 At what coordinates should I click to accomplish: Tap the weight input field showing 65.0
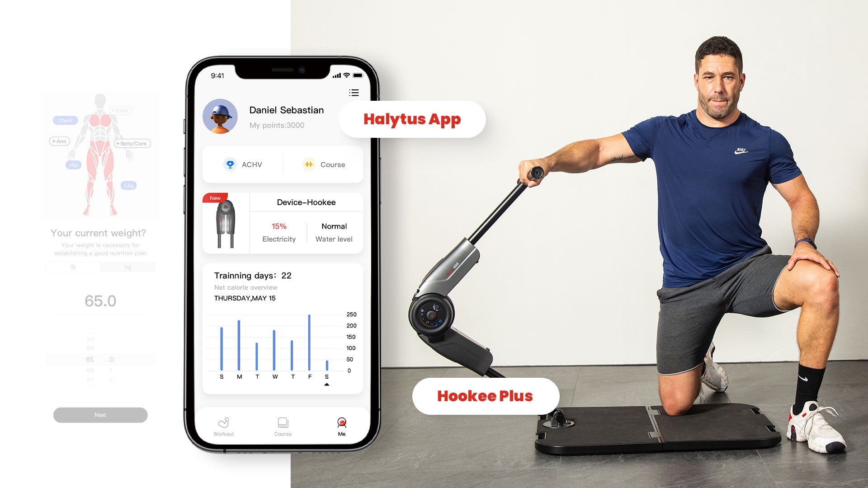(100, 300)
